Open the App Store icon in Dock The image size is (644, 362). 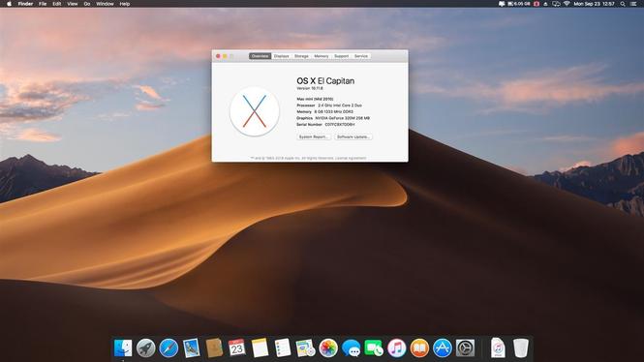coord(443,348)
